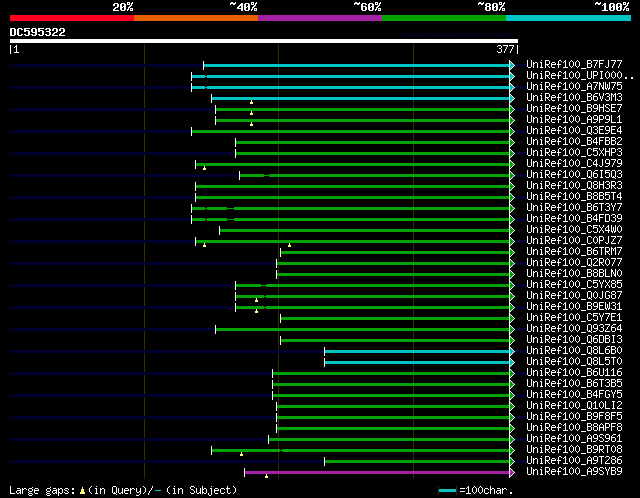
Task: Select the UniRef100_B8BLN0 label
Action: tap(574, 273)
